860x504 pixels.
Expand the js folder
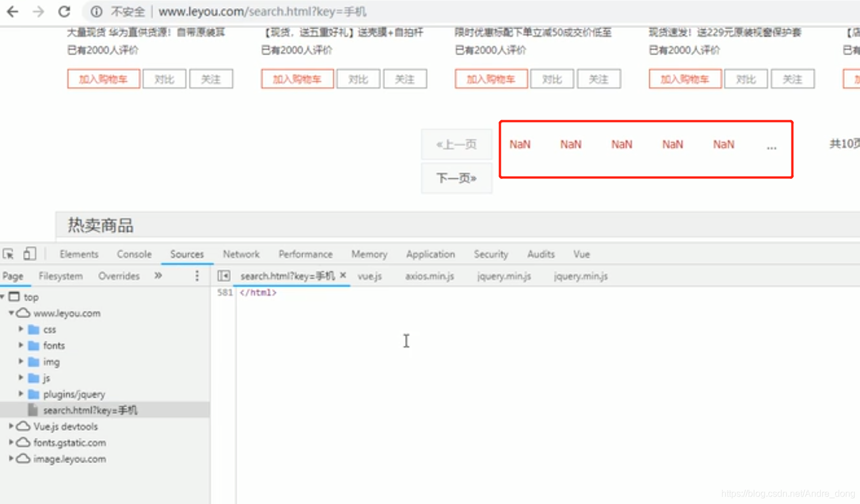tap(21, 377)
